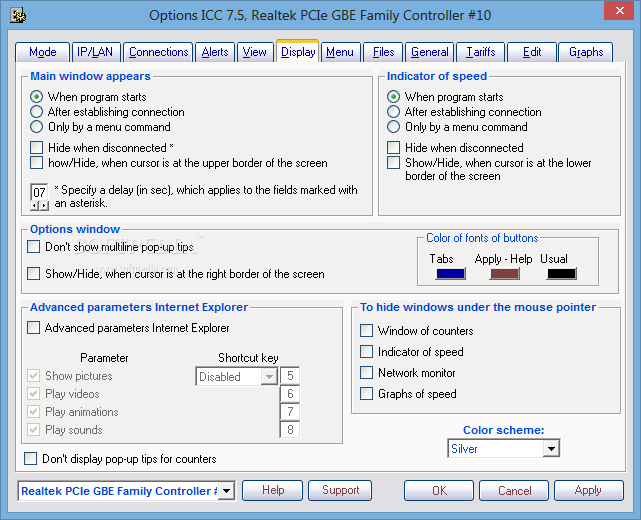Change the Usual font color swatch
641x520 pixels.
(561, 273)
